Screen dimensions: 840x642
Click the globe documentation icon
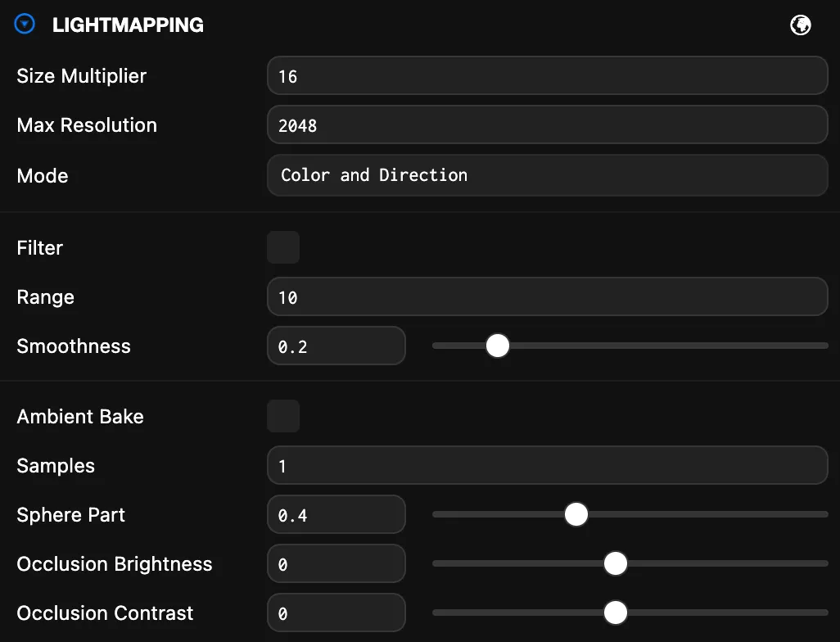(x=800, y=25)
